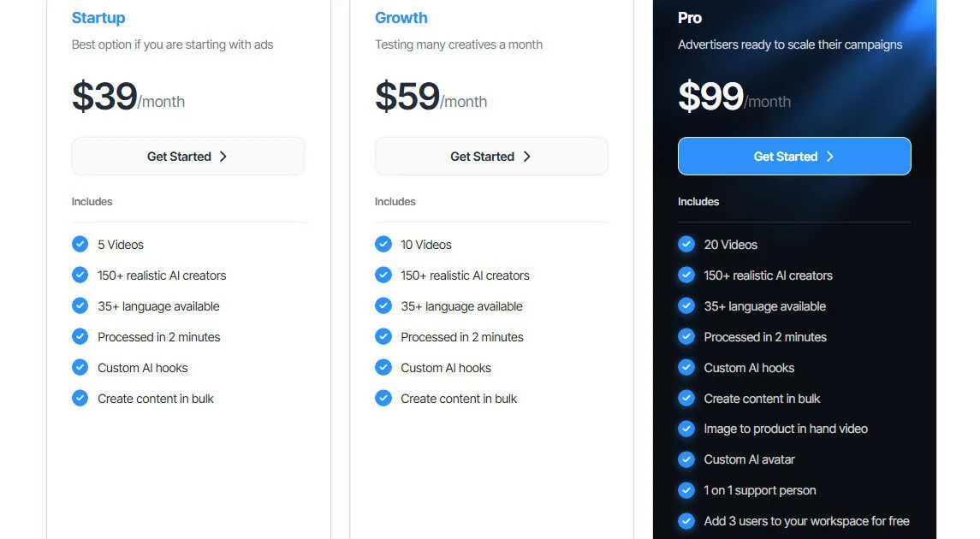Click Get Started for the Growth plan

coord(490,157)
